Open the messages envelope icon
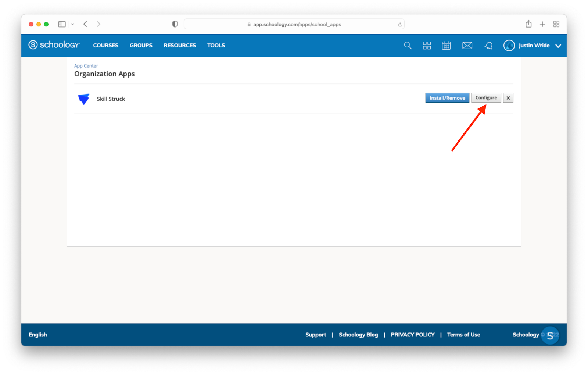Screen dimensions: 588x374 [x=467, y=46]
